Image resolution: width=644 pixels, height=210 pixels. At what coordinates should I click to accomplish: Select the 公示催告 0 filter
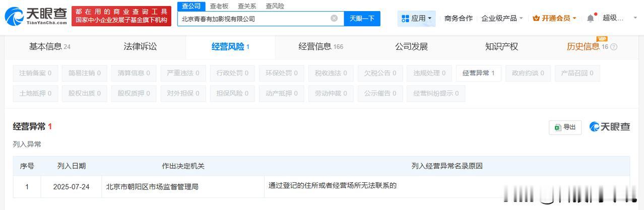click(380, 93)
